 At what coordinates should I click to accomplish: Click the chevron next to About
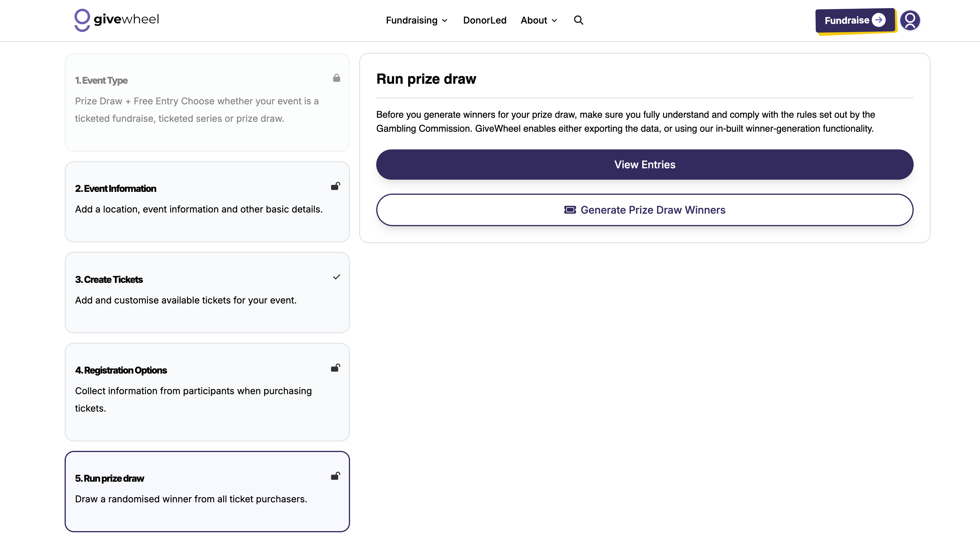tap(554, 21)
